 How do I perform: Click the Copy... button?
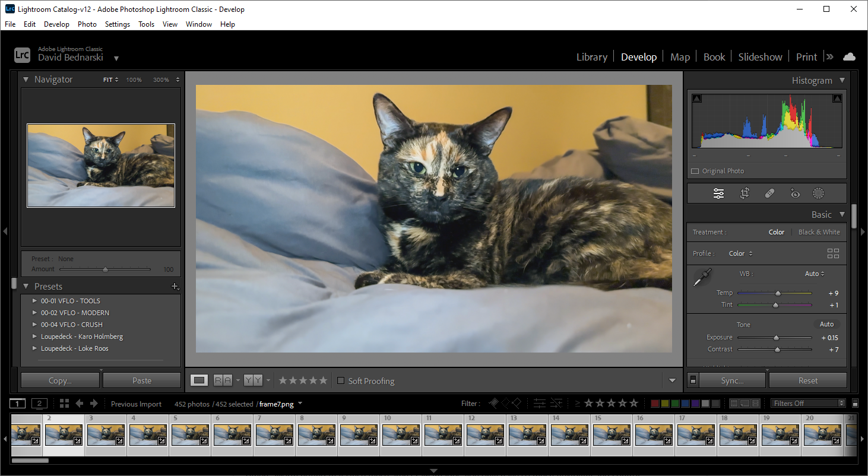tap(60, 380)
